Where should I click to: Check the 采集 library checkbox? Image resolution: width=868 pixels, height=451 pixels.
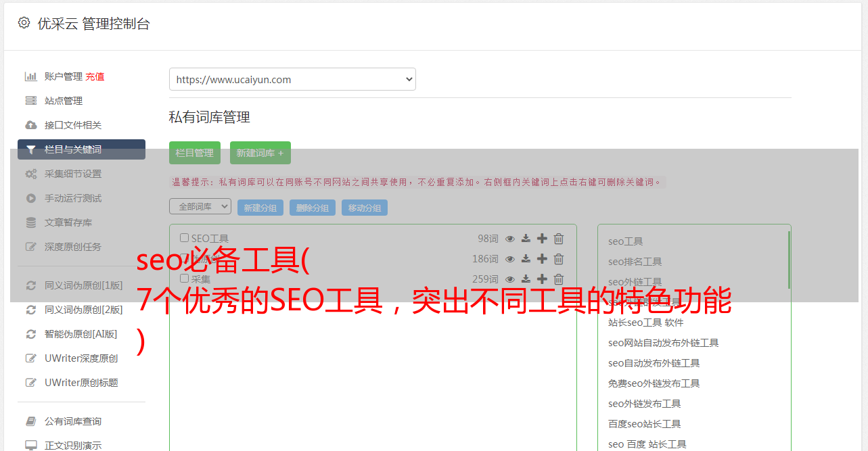[x=184, y=279]
